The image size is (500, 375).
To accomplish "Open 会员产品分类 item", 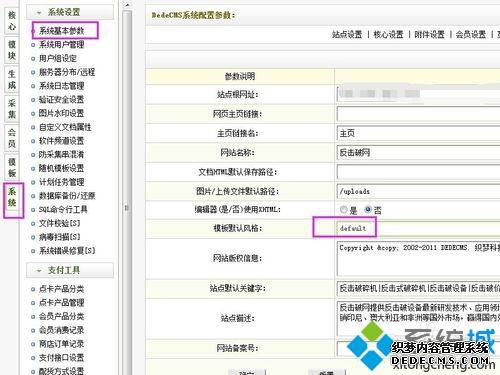I will point(62,317).
